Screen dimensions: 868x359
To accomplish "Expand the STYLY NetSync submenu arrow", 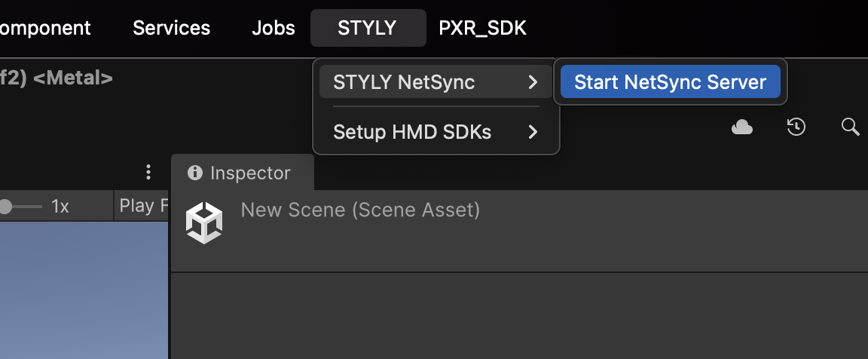I will click(533, 82).
